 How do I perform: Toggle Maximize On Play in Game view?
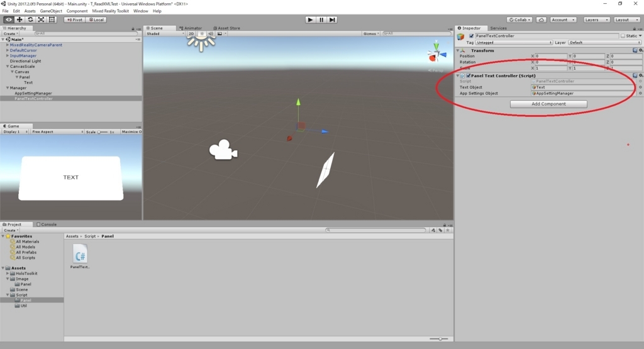[x=131, y=132]
